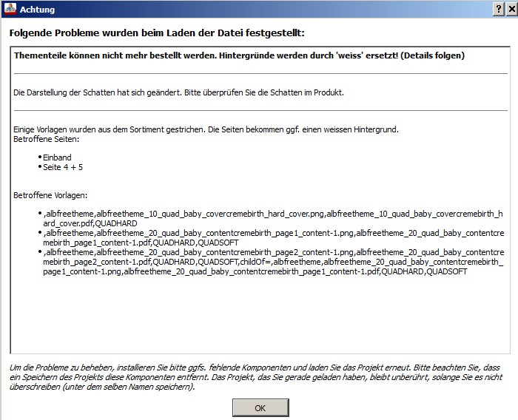The image size is (518, 420).
Task: Select the contentcremebirth_page2_content-1.png template entry
Action: tap(274, 262)
